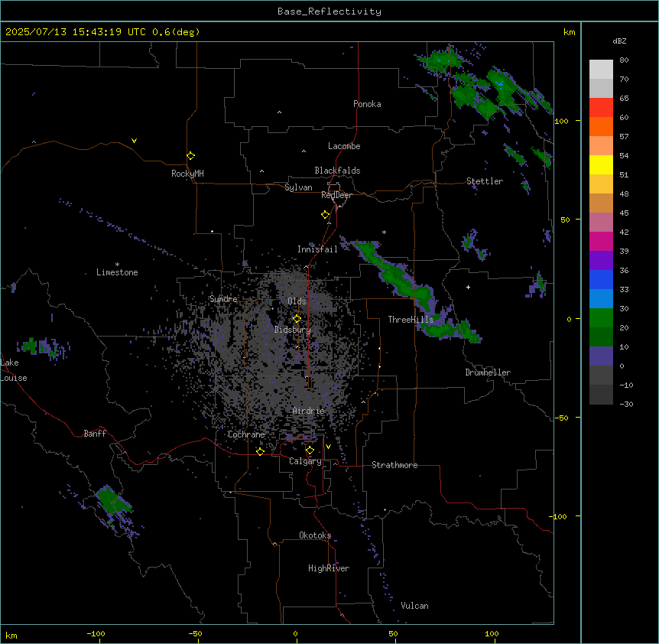Click the Olds label
This screenshot has width=659, height=644.
(297, 301)
